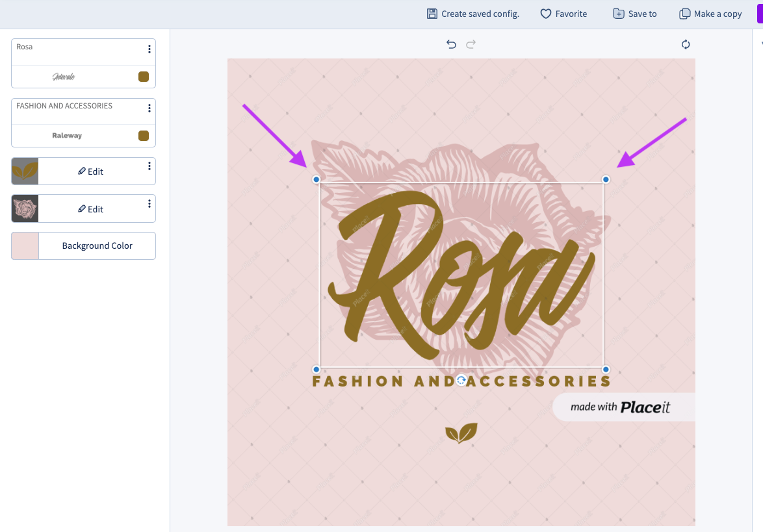
Task: Add design to Favorite
Action: (563, 14)
